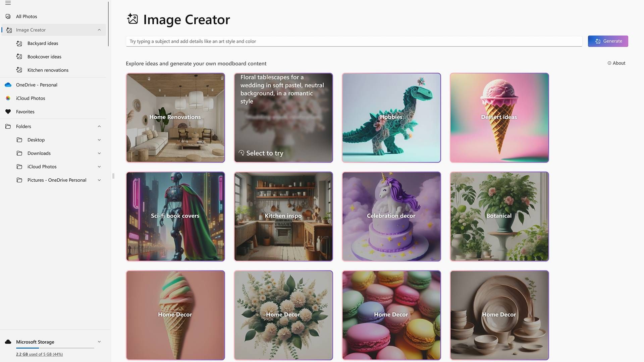The image size is (644, 362).
Task: Open Pictures - OneDrive Personal folder
Action: pyautogui.click(x=57, y=180)
